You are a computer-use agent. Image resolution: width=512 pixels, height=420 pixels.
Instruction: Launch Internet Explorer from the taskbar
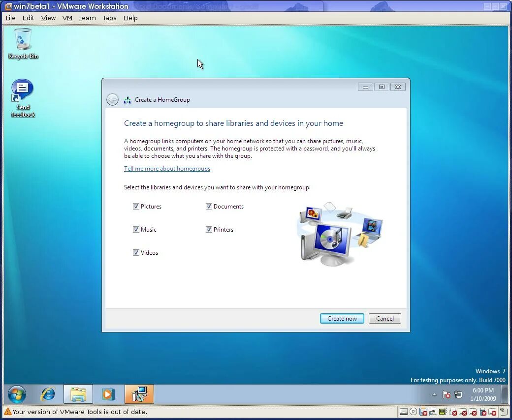(48, 394)
